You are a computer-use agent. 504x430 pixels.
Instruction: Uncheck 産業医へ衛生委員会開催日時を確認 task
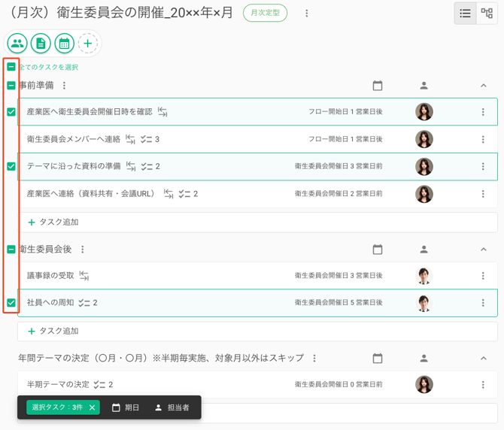tap(11, 112)
